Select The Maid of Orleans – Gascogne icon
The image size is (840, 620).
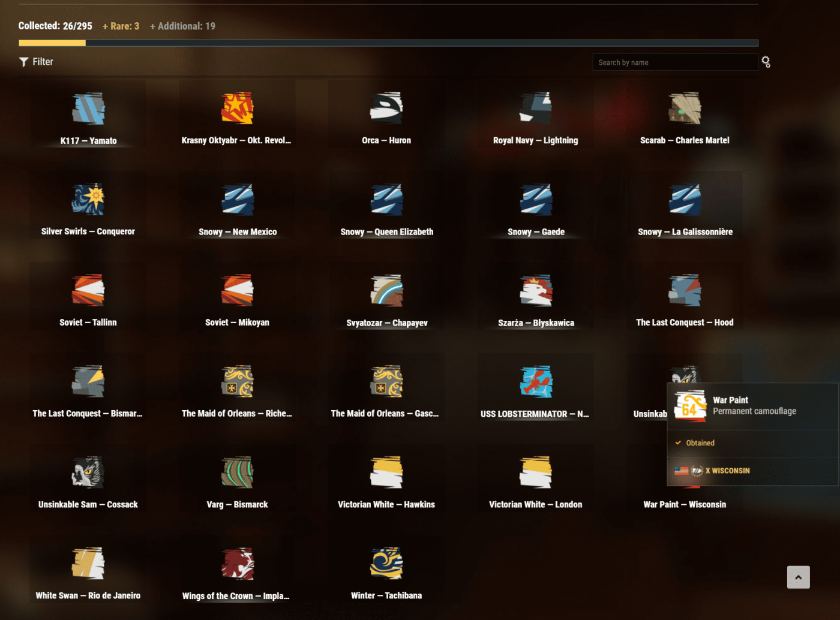pyautogui.click(x=386, y=382)
